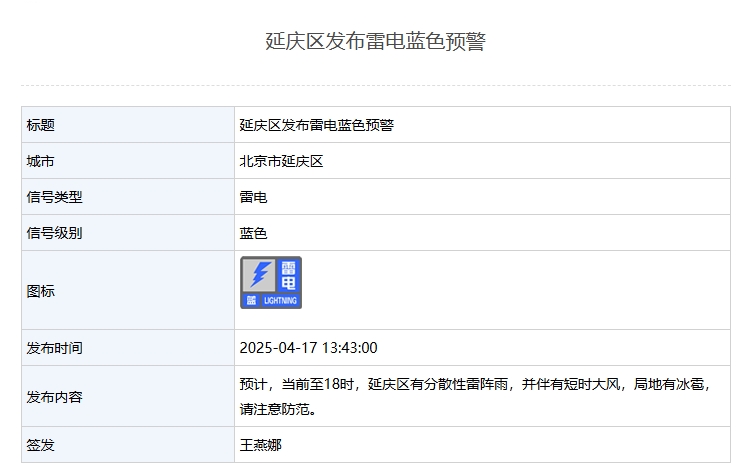Select the 签发 label cell
This screenshot has width=747, height=476.
point(128,445)
